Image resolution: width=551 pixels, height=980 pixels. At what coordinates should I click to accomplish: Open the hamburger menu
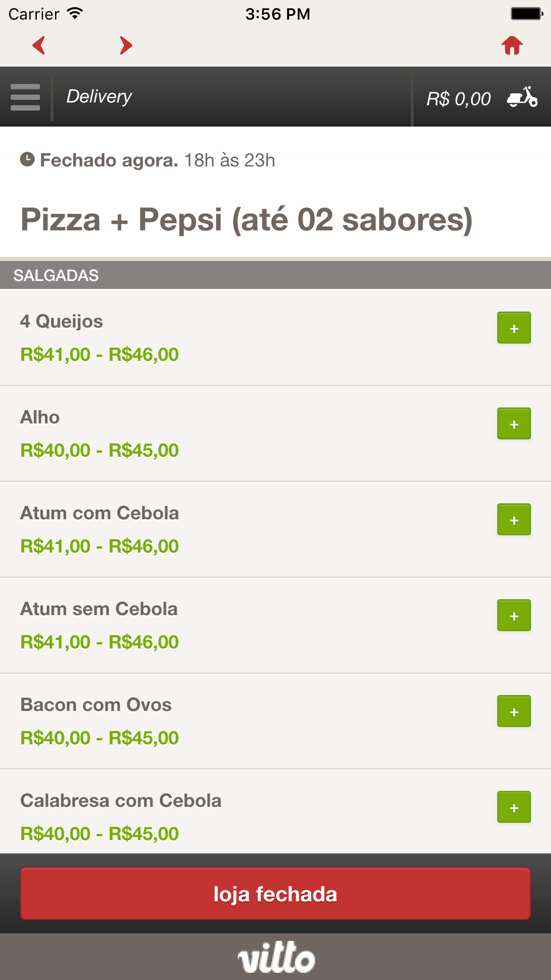point(25,97)
